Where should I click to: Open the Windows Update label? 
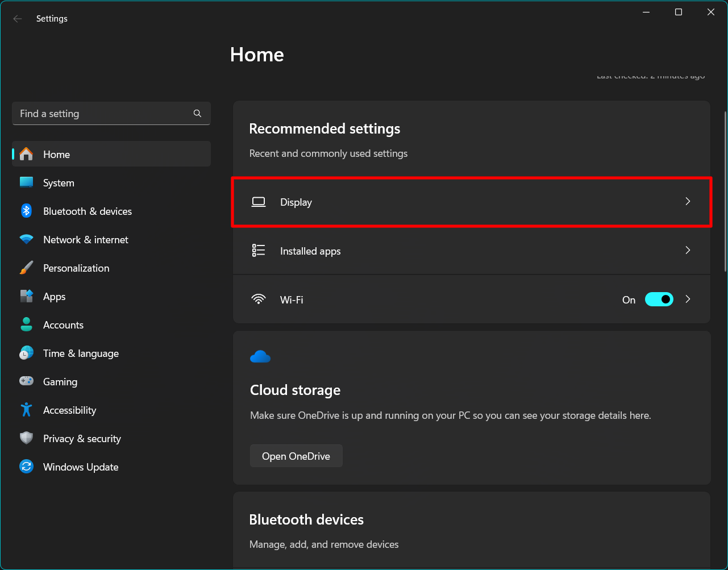click(81, 467)
